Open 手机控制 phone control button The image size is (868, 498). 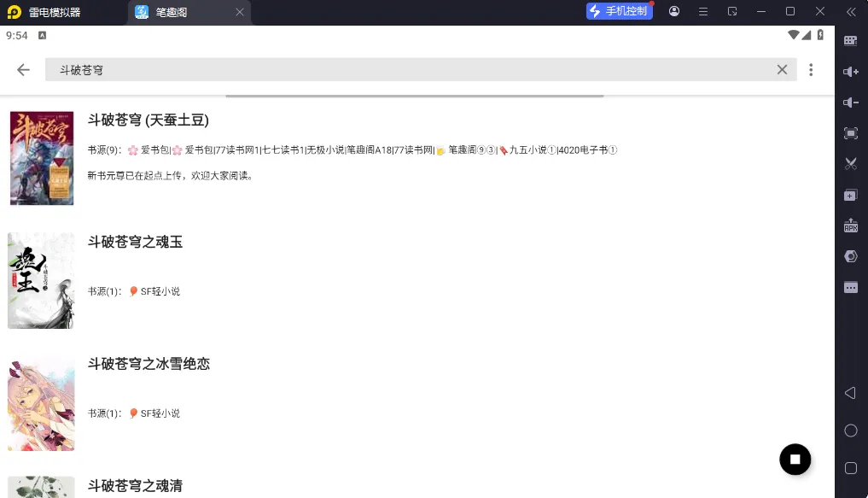coord(620,11)
